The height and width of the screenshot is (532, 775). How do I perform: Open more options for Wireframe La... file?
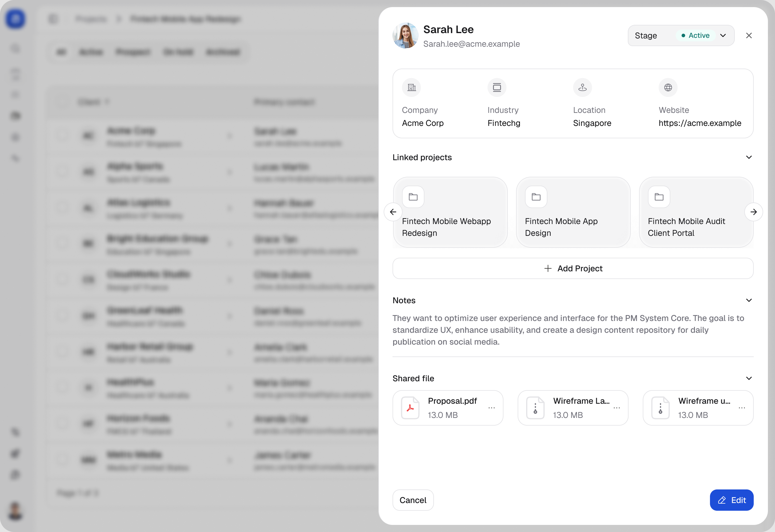point(617,408)
